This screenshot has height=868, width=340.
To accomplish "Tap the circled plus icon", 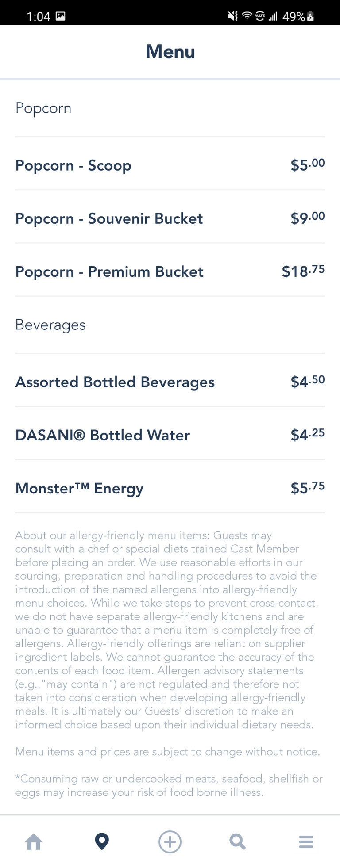I will tap(170, 841).
